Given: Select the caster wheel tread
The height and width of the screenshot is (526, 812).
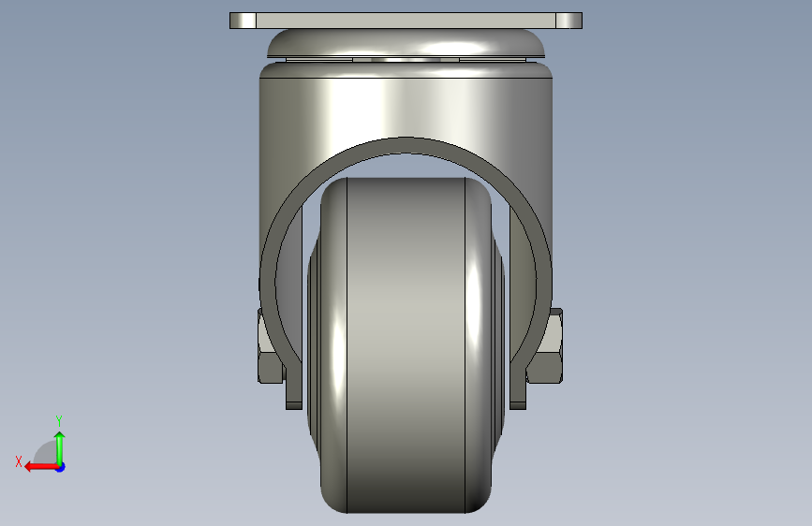Looking at the screenshot, I should coord(406,345).
